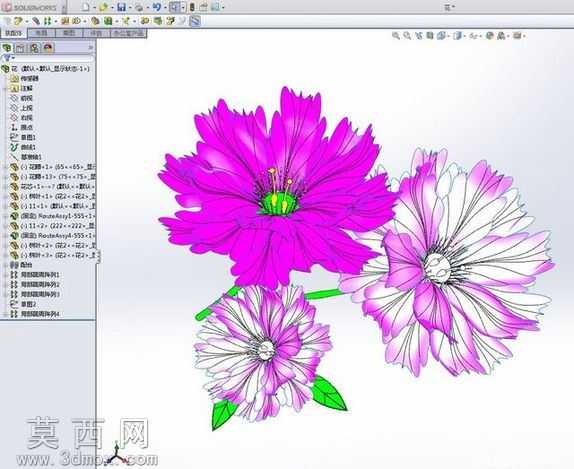This screenshot has width=574, height=469.
Task: Open the View Orientation icon
Action: [x=442, y=36]
